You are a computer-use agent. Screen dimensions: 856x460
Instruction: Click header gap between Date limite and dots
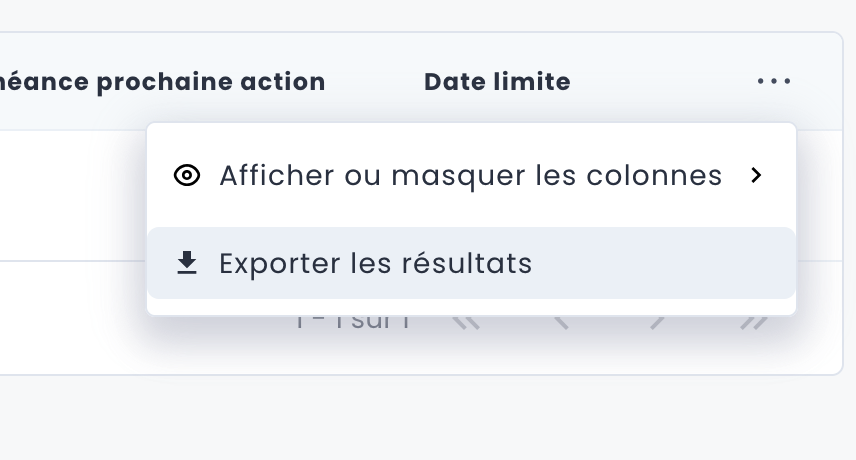[x=660, y=82]
